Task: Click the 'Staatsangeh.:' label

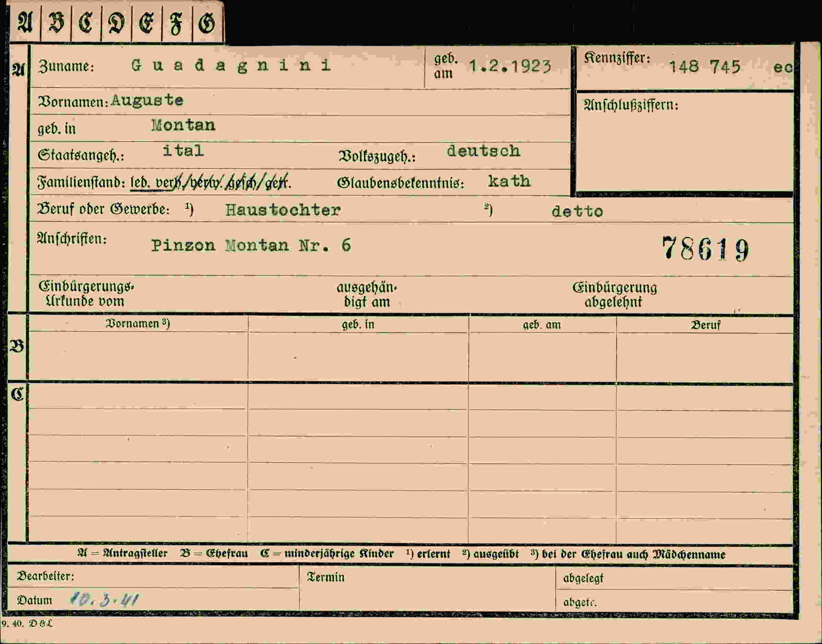Action: click(x=81, y=155)
